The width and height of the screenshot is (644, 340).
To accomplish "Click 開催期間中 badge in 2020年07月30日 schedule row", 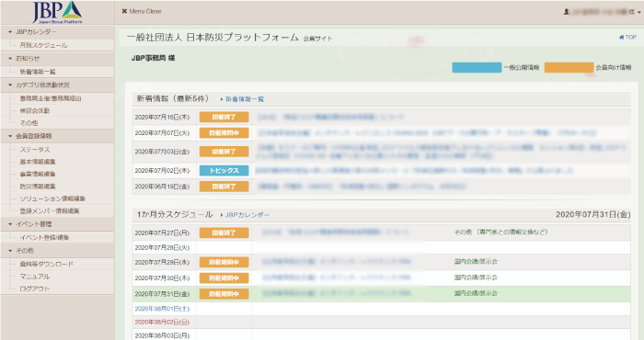I will (x=224, y=278).
